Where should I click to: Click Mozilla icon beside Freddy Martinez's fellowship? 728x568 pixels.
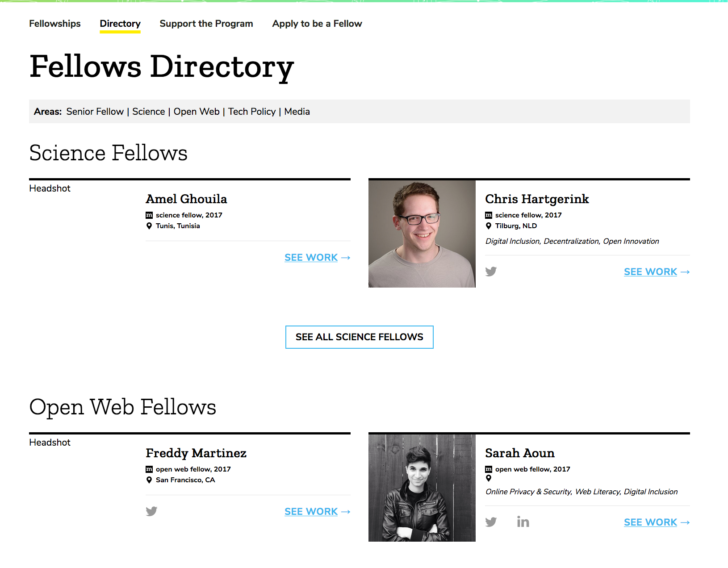149,469
